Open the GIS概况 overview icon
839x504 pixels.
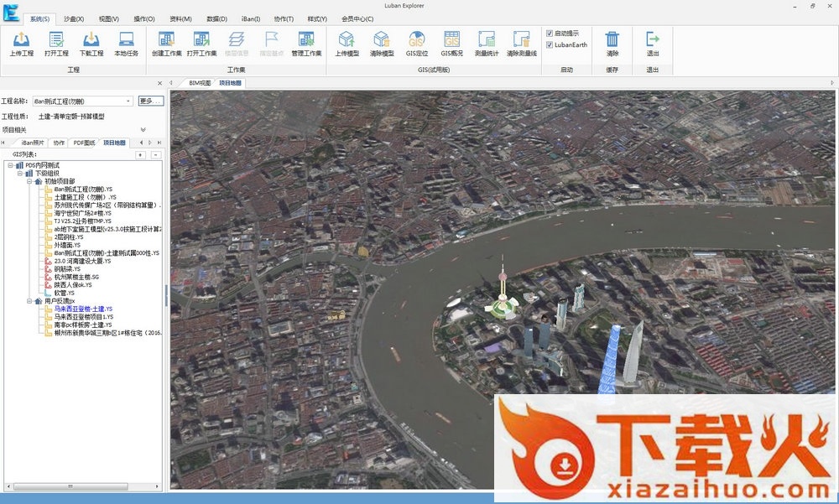tap(451, 39)
